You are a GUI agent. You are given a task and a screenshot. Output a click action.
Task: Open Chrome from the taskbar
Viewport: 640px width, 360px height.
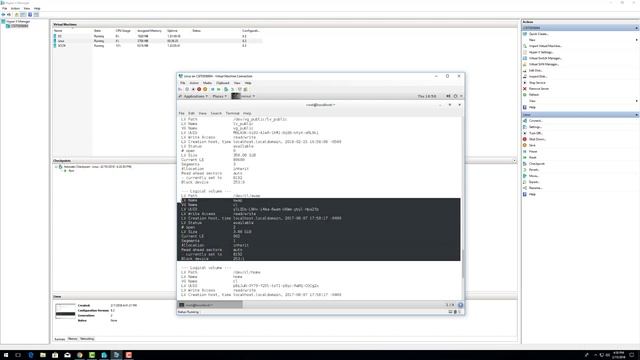click(x=80, y=355)
